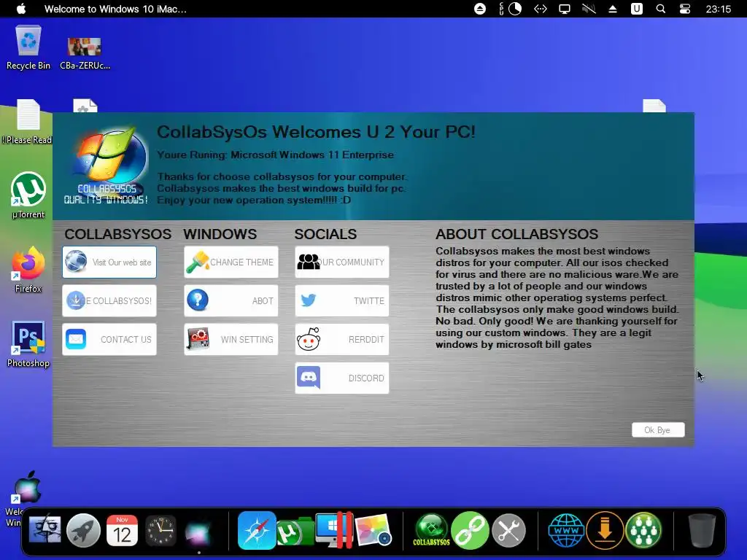Viewport: 747px width, 560px height.
Task: Open the Launchpad rocket in the dock
Action: coord(83,530)
